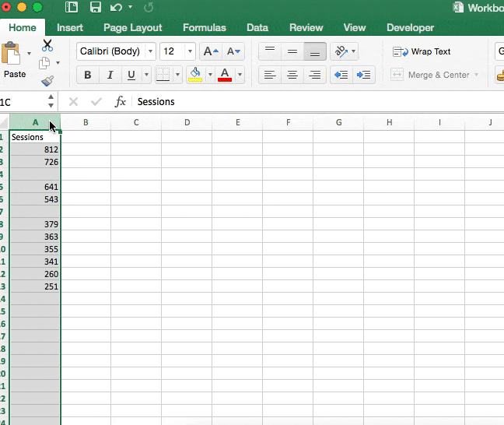Open the Page Layout tab

point(133,27)
